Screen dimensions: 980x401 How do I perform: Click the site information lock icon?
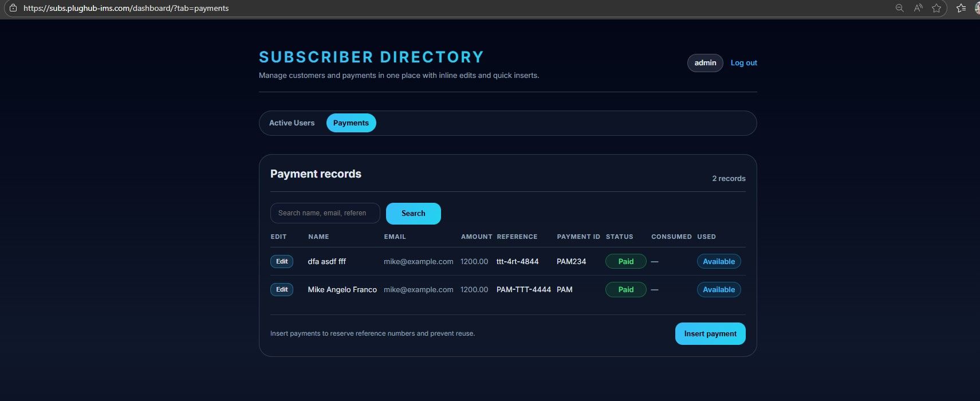(13, 8)
